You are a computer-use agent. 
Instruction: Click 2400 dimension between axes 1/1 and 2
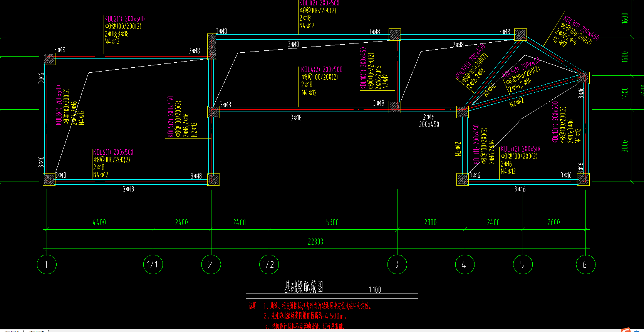coord(181,222)
